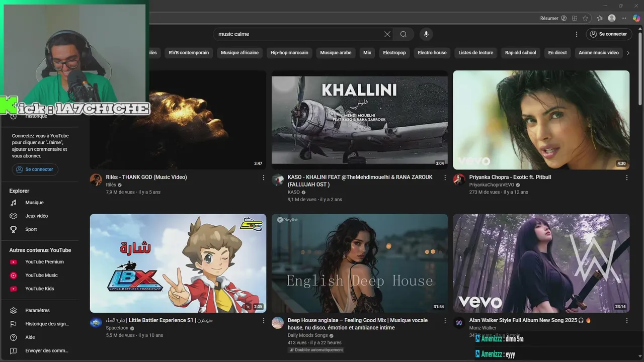Open the Edge profile avatar
This screenshot has height=362, width=644.
[612, 18]
